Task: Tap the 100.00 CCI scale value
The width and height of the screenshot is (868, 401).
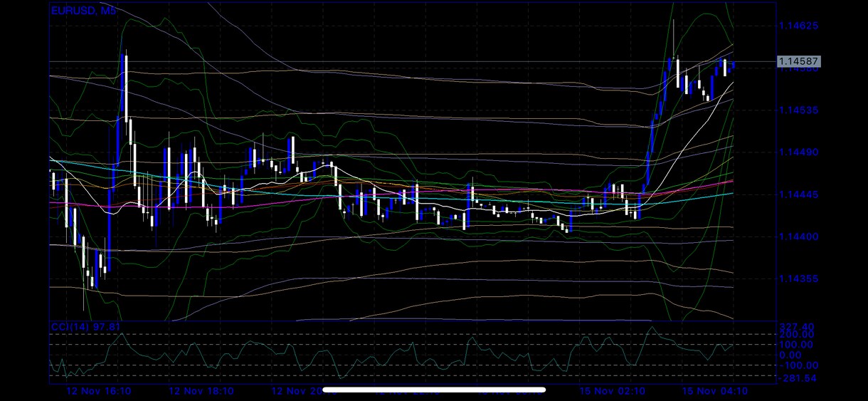Action: [x=798, y=345]
